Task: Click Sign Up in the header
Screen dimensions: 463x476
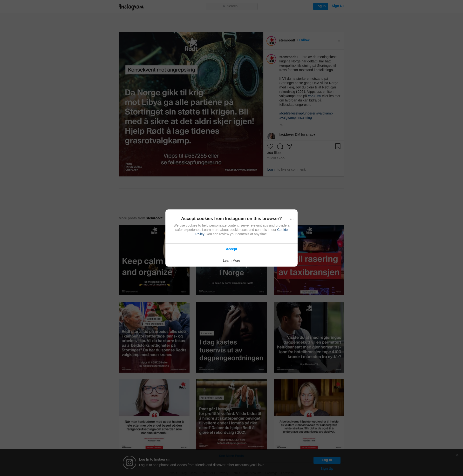Action: [x=338, y=6]
